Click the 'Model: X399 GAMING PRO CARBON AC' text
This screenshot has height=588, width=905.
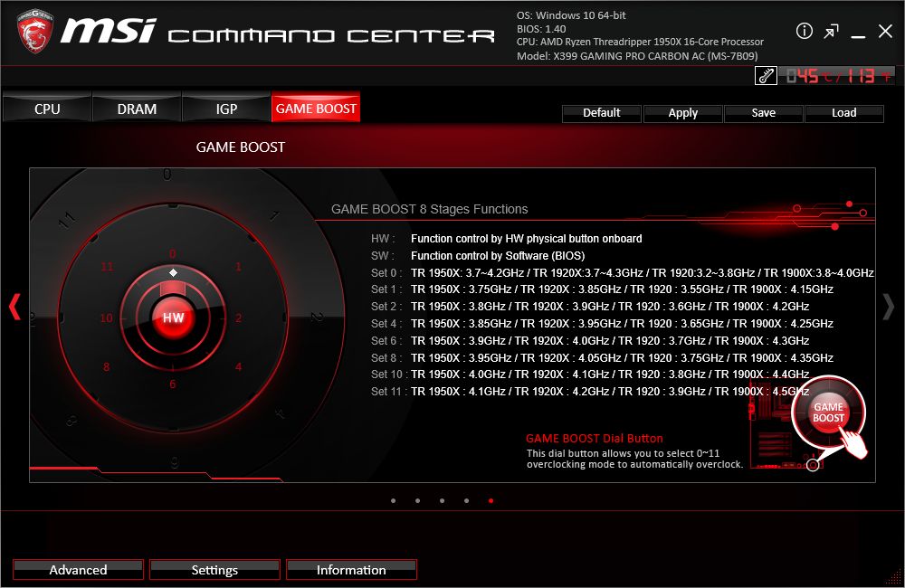pyautogui.click(x=637, y=56)
